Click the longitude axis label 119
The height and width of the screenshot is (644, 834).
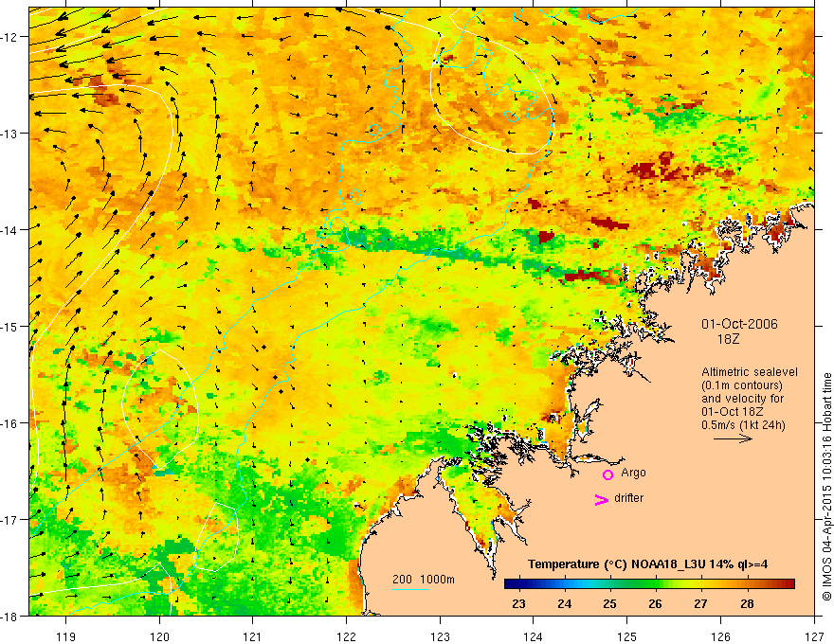(65, 636)
